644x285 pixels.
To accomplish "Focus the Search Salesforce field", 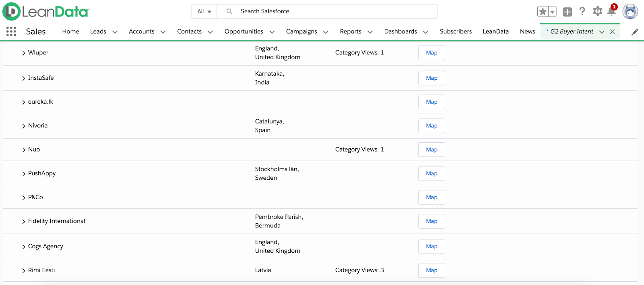I will (327, 11).
